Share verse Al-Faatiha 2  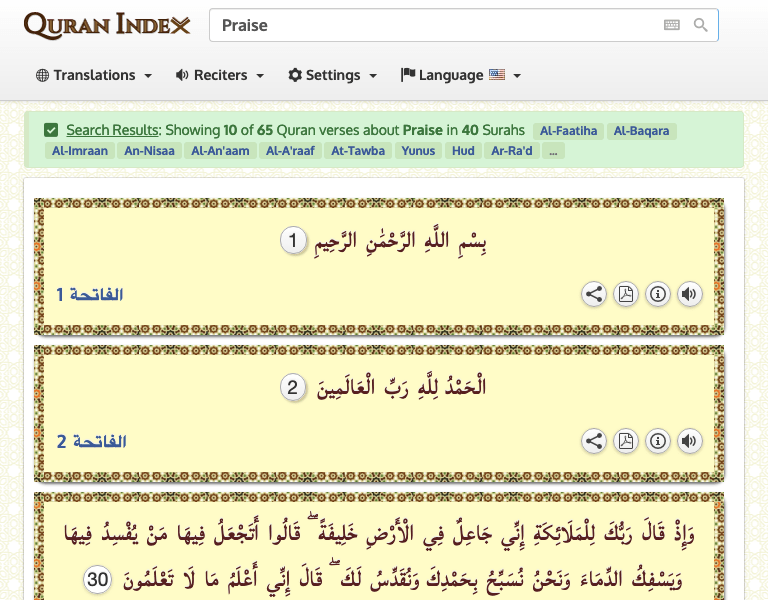594,441
